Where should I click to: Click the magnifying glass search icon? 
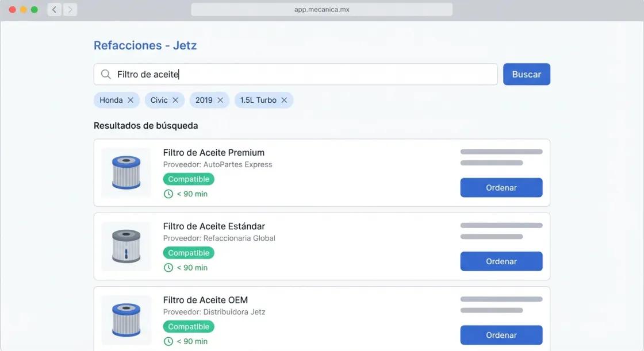point(106,74)
